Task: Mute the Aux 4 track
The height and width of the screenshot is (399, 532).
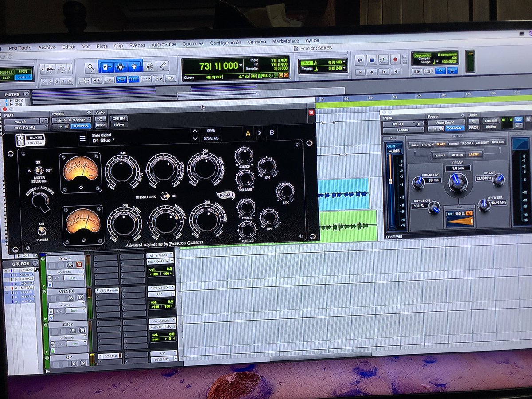Action: click(79, 265)
